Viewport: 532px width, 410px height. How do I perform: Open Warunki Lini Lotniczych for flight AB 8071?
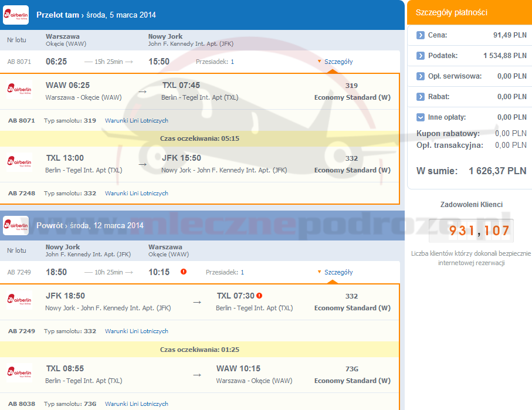pyautogui.click(x=136, y=120)
